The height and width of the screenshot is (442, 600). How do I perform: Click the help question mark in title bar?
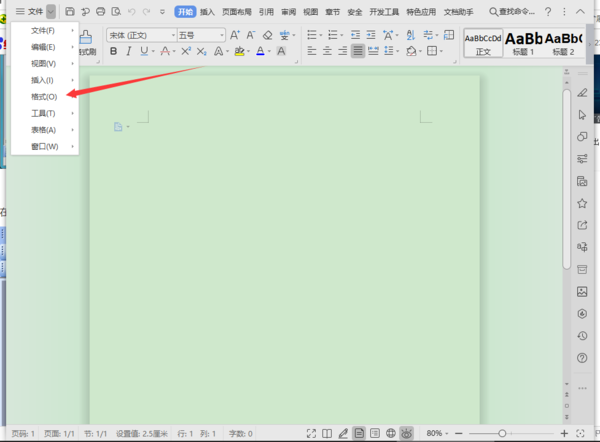click(x=548, y=12)
